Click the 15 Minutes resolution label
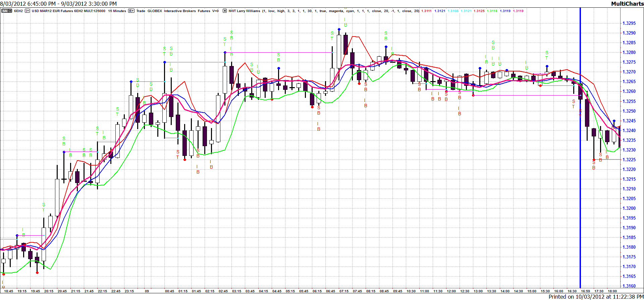This screenshot has width=644, height=300. pos(117,11)
